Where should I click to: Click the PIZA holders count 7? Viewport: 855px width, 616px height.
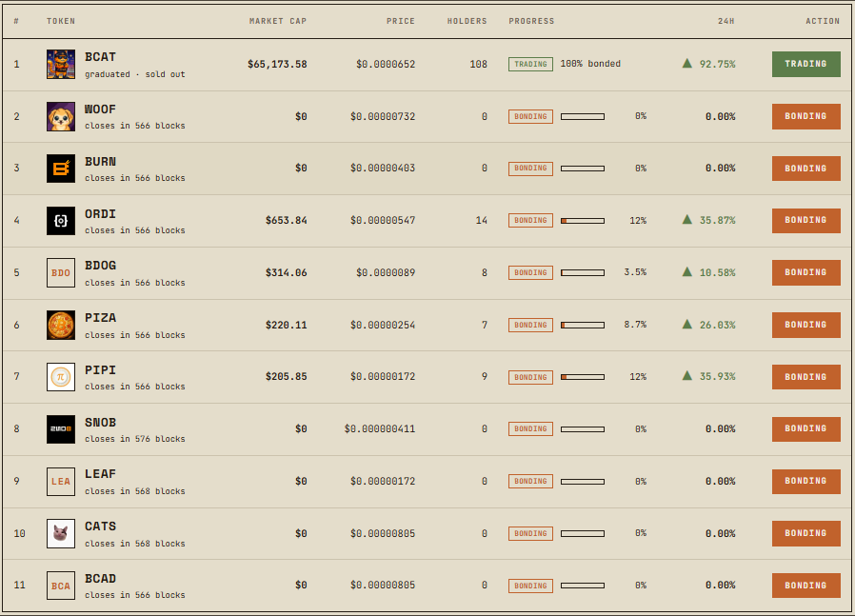tap(485, 325)
